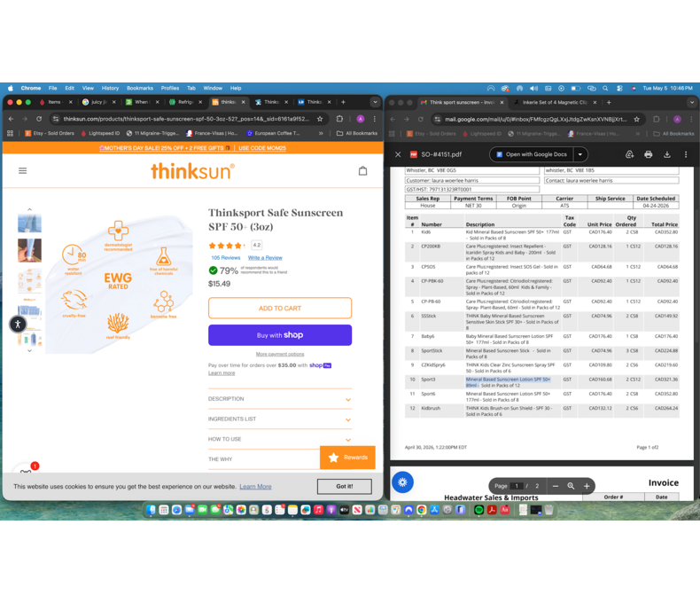Open Shop Pay Learn more link
Image resolution: width=700 pixels, height=603 pixels.
point(222,373)
